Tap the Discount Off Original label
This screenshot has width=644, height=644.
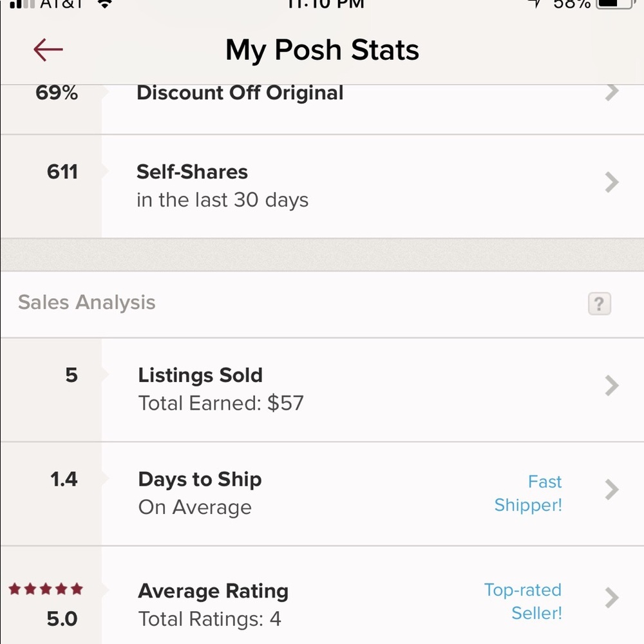tap(240, 93)
